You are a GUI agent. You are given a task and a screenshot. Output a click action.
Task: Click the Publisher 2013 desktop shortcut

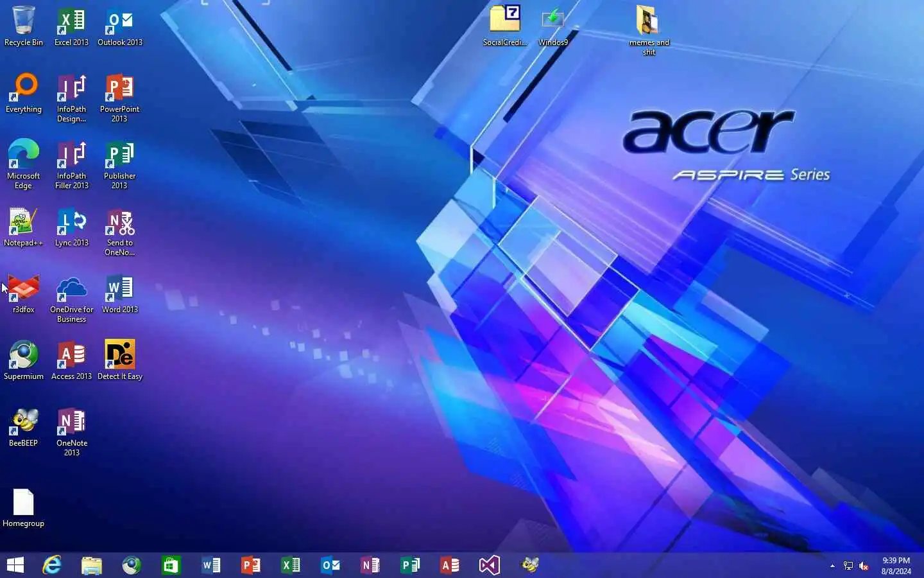(x=120, y=164)
